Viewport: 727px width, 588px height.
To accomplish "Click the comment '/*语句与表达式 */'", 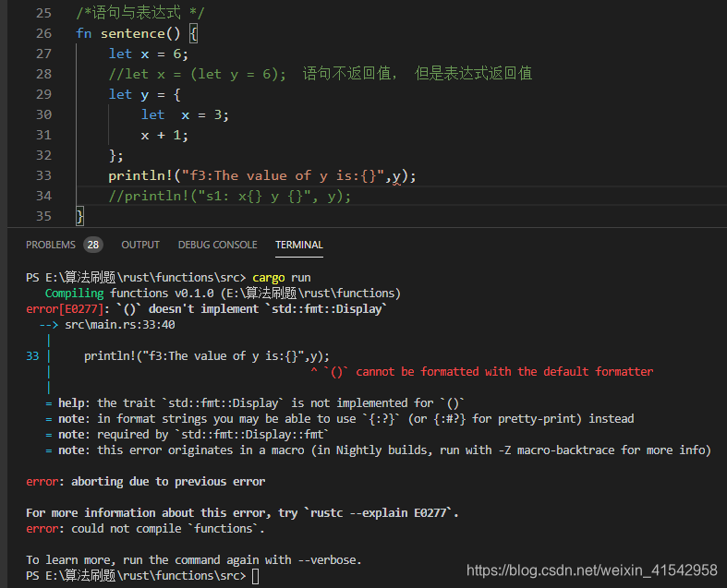I will (x=140, y=13).
